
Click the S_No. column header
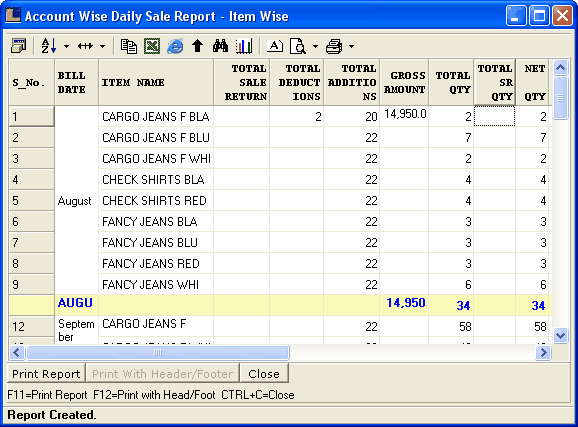[x=32, y=83]
